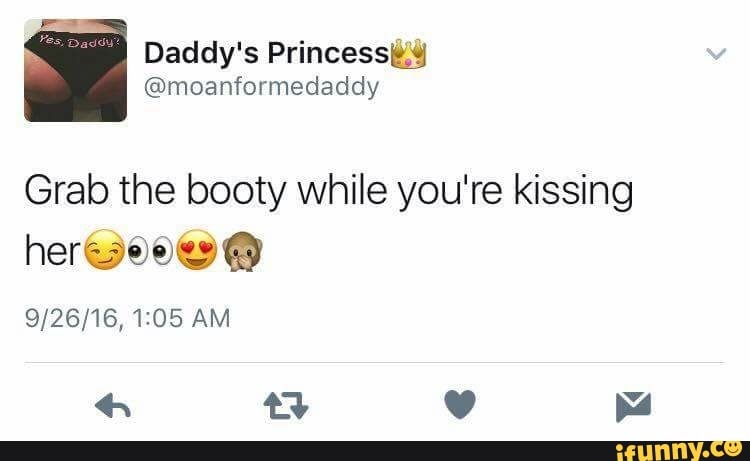The image size is (750, 461).
Task: Send tweet via direct message envelope
Action: (633, 406)
